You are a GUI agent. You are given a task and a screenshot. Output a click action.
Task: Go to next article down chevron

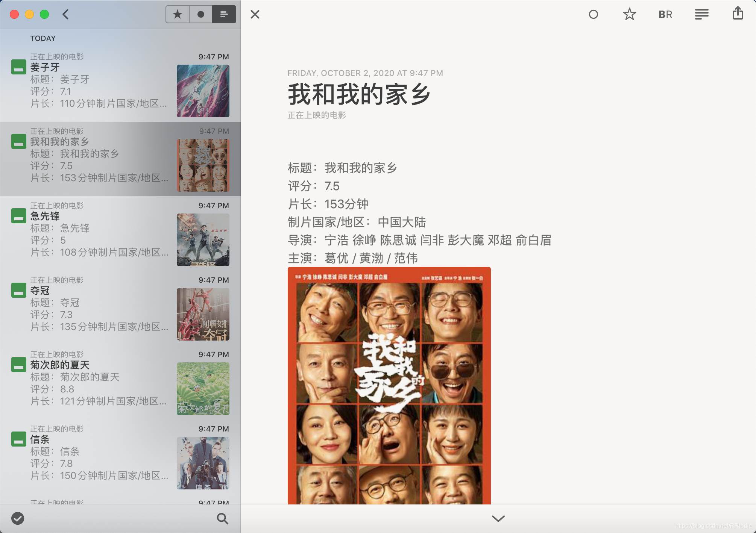[x=498, y=519]
